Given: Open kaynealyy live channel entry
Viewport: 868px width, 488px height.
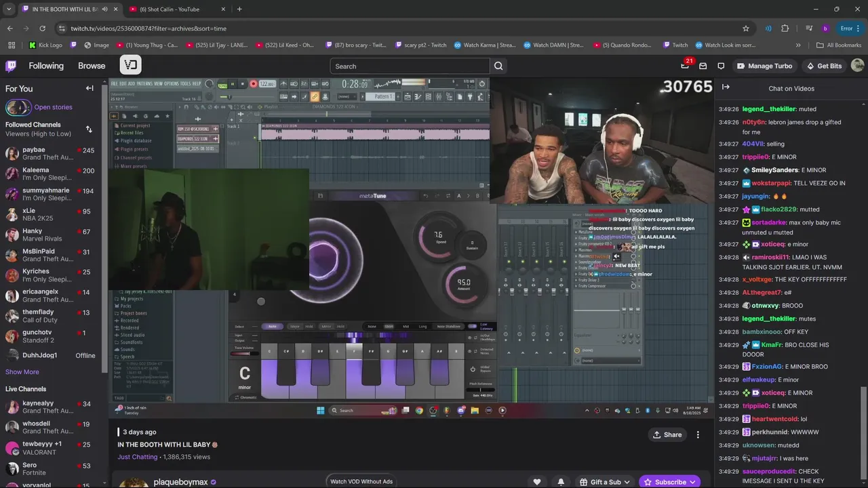Looking at the screenshot, I should click(x=51, y=407).
